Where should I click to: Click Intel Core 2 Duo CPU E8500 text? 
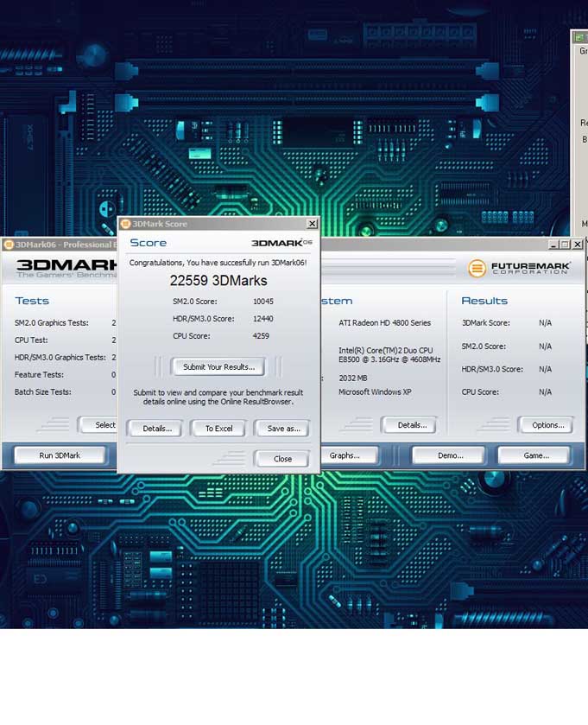389,354
